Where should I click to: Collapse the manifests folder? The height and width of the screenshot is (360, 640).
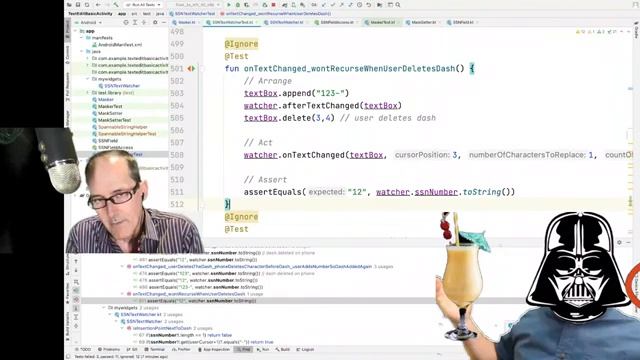coord(82,38)
